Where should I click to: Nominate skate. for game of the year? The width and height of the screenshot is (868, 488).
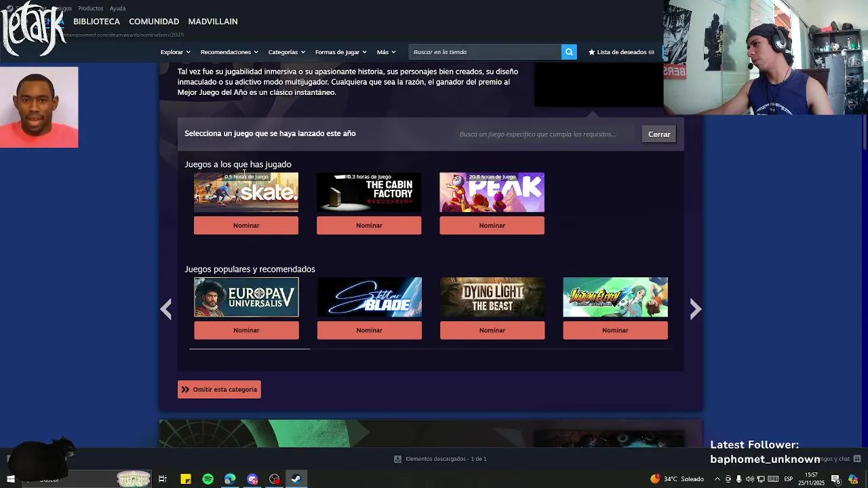click(246, 226)
